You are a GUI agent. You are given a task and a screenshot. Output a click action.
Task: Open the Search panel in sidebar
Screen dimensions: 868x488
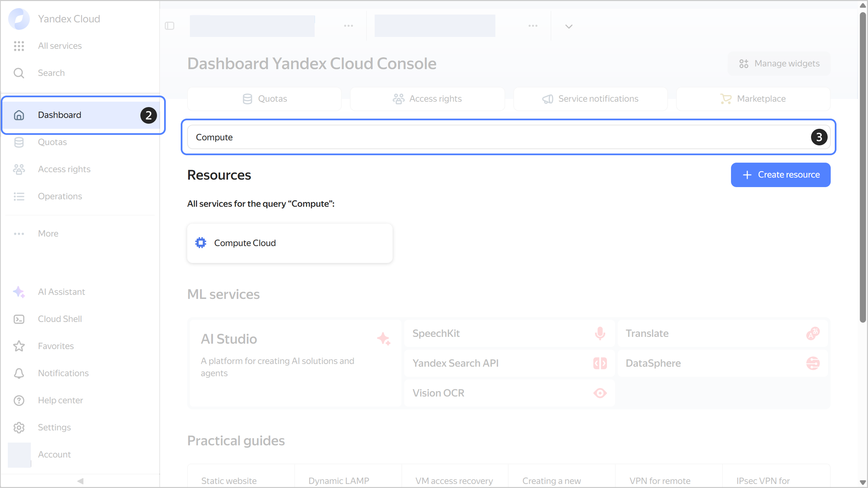pos(51,73)
